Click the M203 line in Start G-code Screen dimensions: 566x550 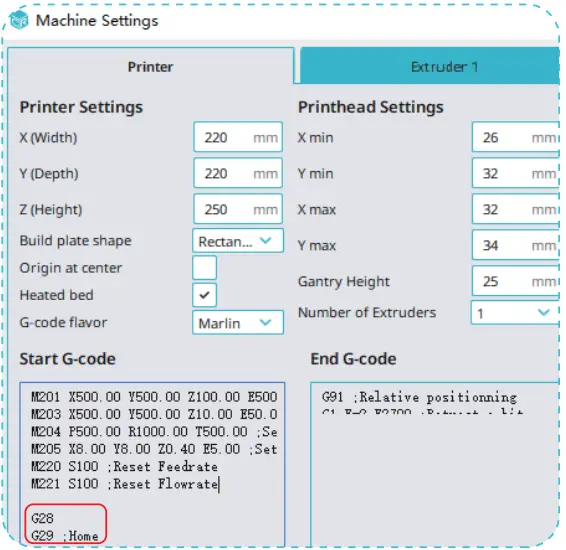tap(154, 414)
